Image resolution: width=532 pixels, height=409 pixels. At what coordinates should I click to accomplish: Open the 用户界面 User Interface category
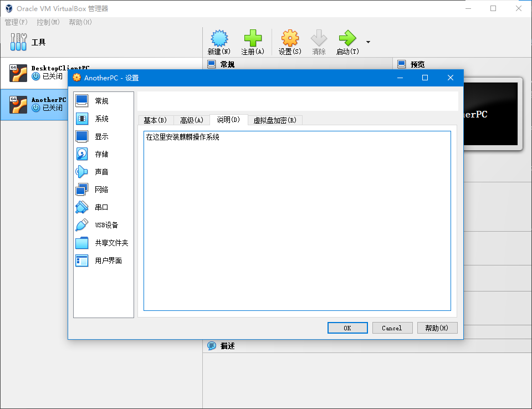point(104,260)
